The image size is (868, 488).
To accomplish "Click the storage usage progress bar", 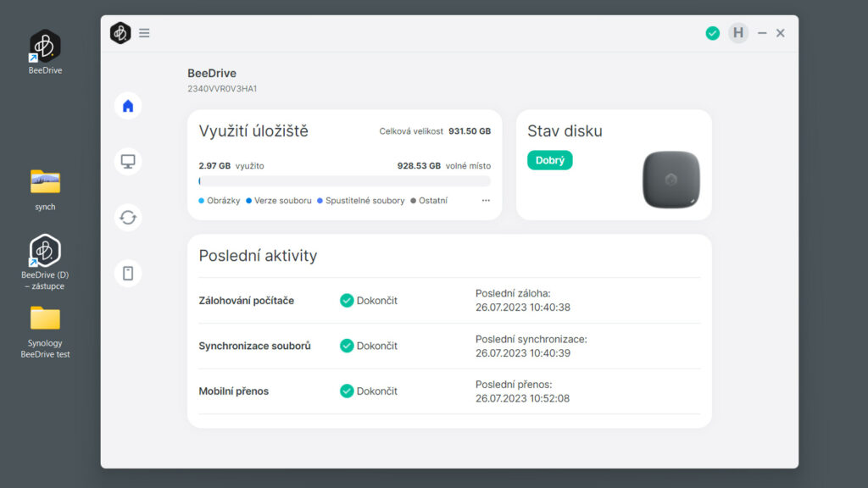I will point(344,181).
